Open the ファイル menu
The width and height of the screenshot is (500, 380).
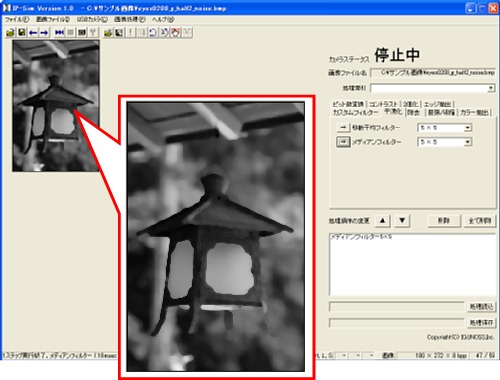point(17,19)
